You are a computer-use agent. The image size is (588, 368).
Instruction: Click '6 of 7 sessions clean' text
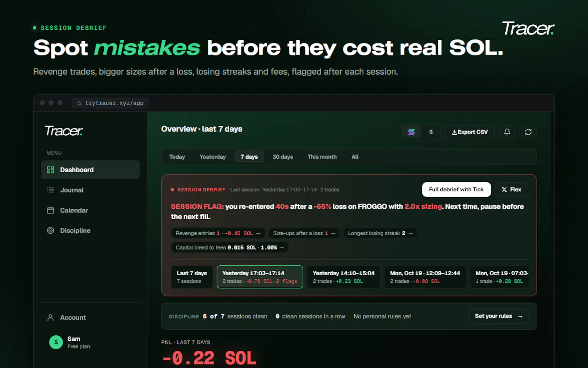coord(235,316)
